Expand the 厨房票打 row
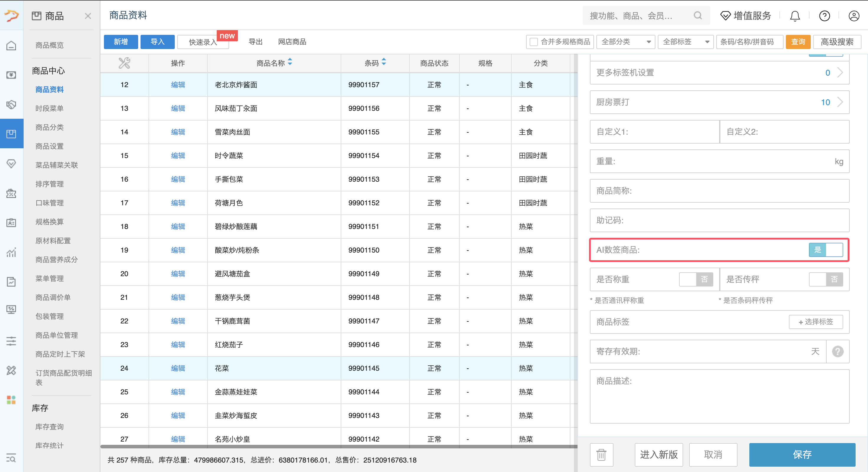Image resolution: width=868 pixels, height=472 pixels. tap(719, 102)
